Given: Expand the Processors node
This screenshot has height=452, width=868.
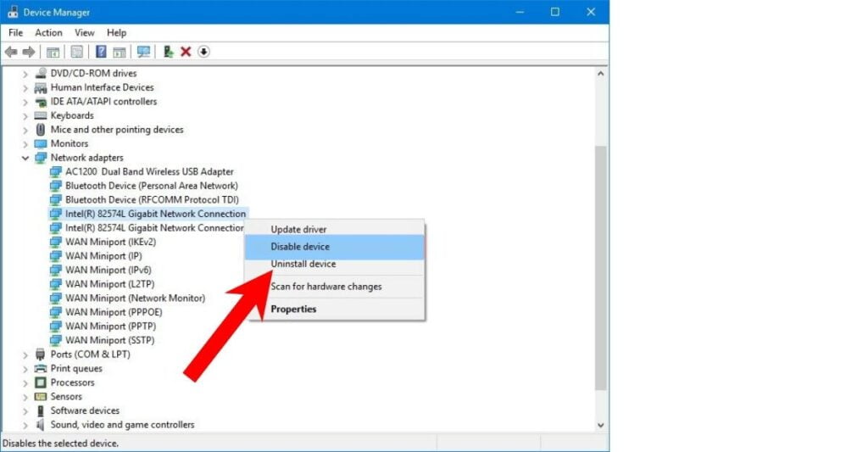Looking at the screenshot, I should (x=25, y=382).
